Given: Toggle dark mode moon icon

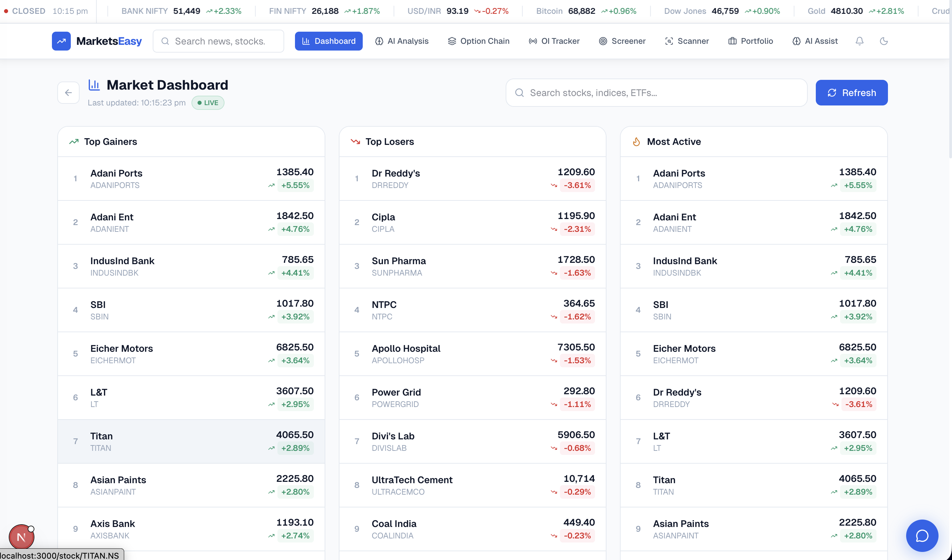Looking at the screenshot, I should point(884,41).
